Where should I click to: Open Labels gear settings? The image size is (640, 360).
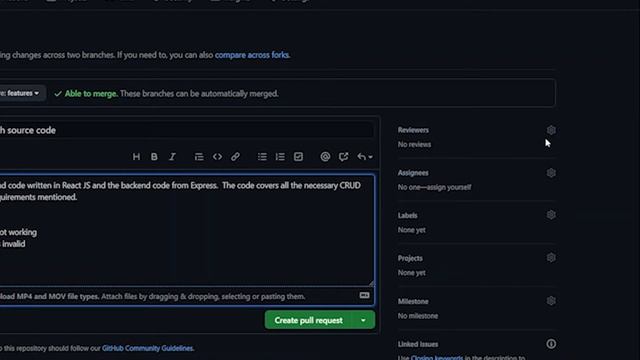tap(551, 215)
